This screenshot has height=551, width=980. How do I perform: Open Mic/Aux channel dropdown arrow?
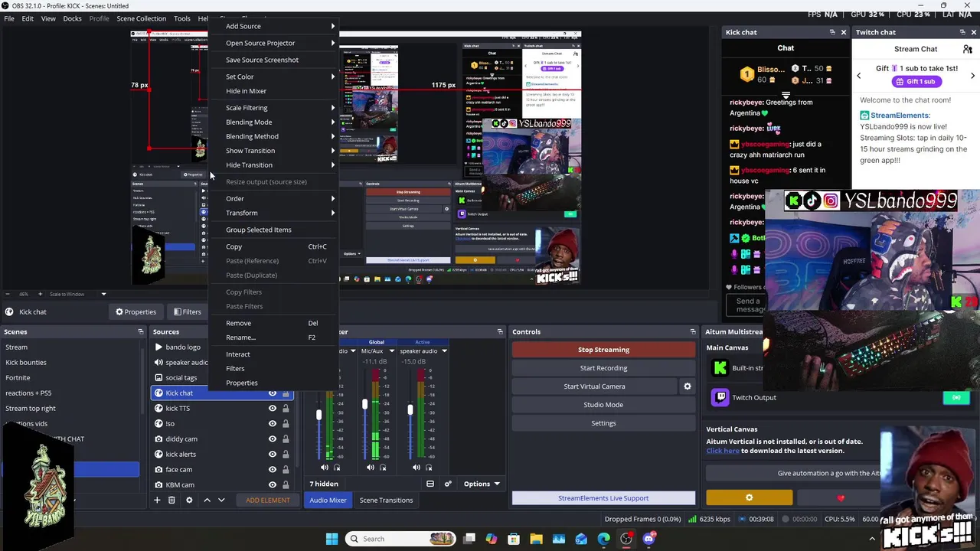(x=391, y=351)
